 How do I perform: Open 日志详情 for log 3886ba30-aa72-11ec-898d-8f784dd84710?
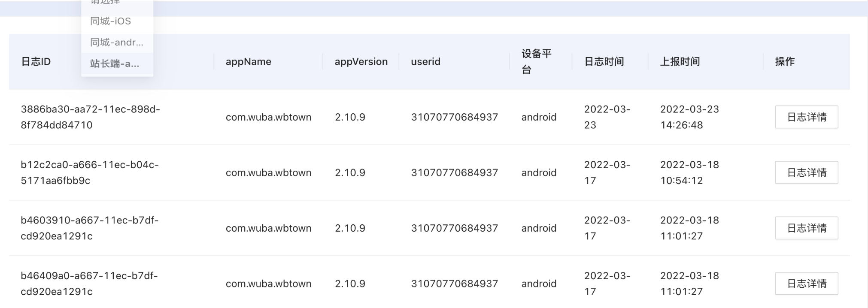tap(806, 117)
